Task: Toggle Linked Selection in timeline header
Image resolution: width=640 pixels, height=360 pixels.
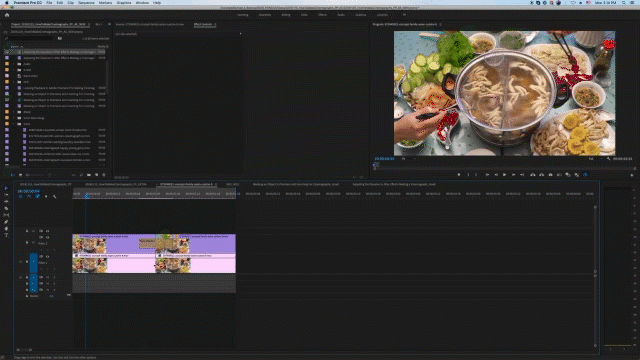Action: 37,196
